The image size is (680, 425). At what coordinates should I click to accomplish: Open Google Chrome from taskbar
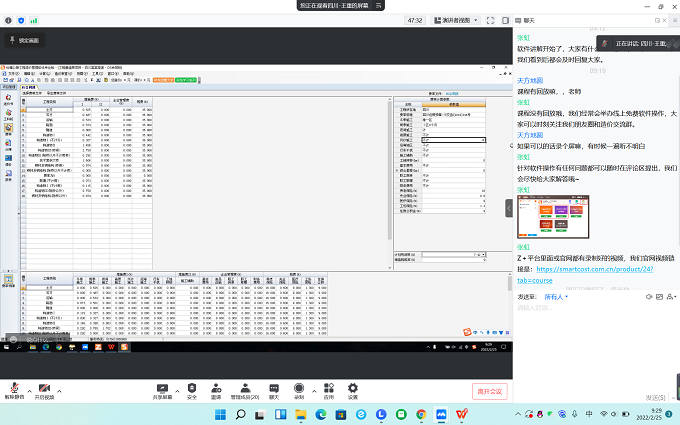pos(421,414)
